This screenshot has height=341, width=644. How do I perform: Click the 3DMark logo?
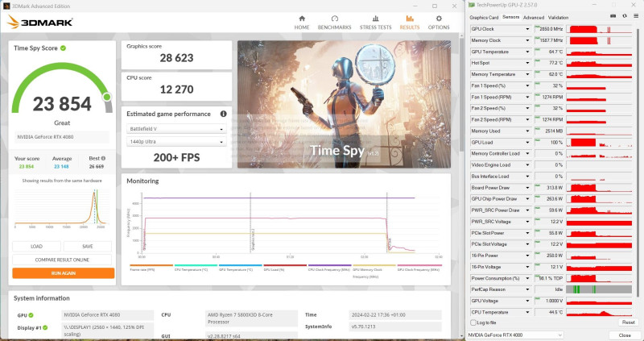coord(39,22)
